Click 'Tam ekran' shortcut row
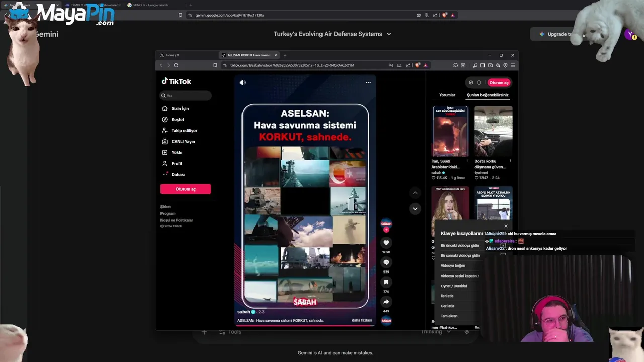 pos(449,316)
